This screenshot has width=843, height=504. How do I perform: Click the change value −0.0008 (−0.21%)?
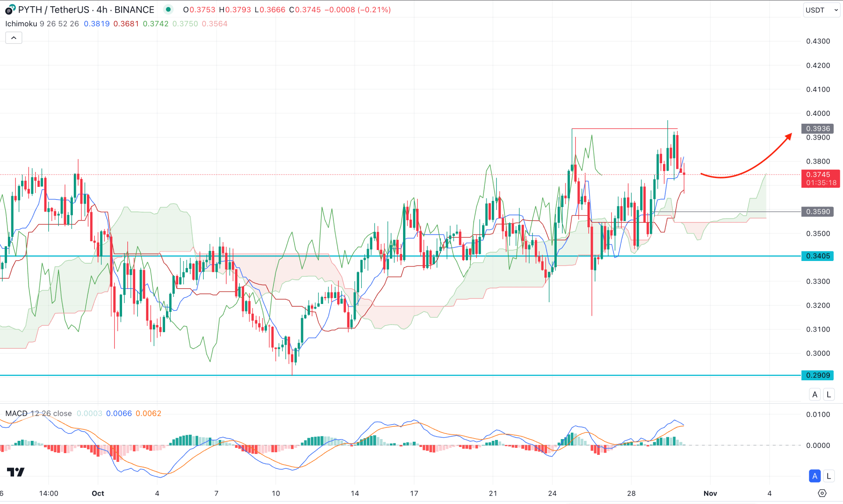coord(357,9)
